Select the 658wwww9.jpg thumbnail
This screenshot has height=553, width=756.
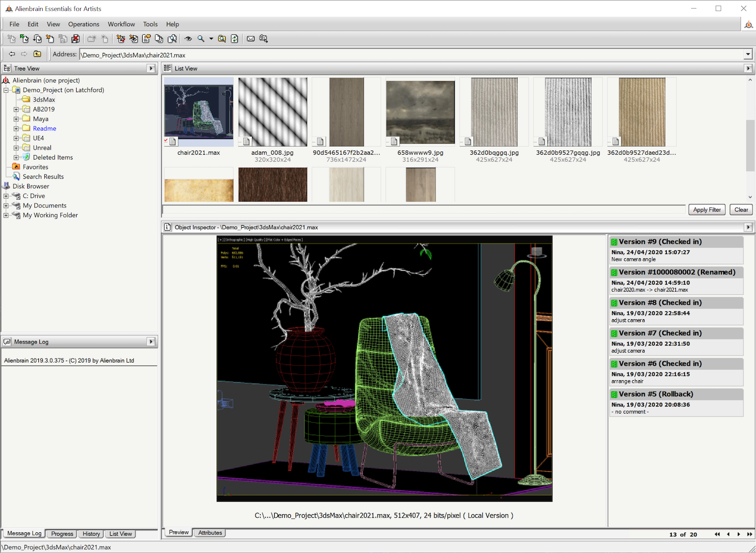420,113
